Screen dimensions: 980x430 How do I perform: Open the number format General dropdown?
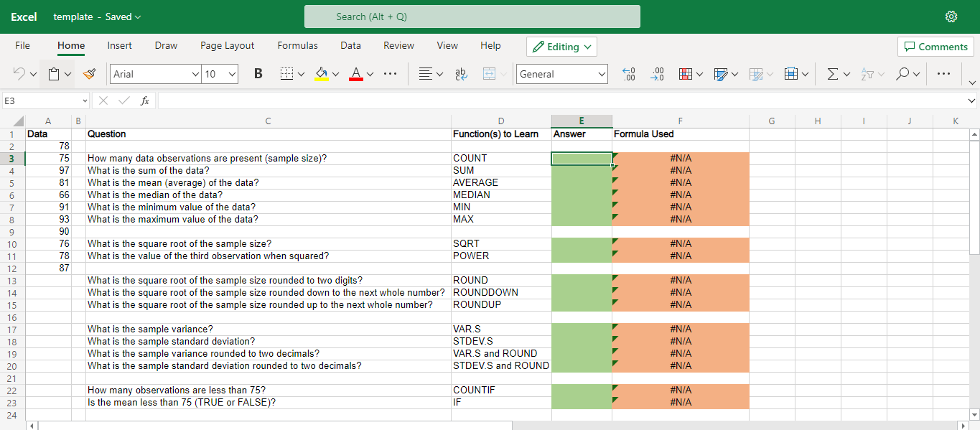561,74
